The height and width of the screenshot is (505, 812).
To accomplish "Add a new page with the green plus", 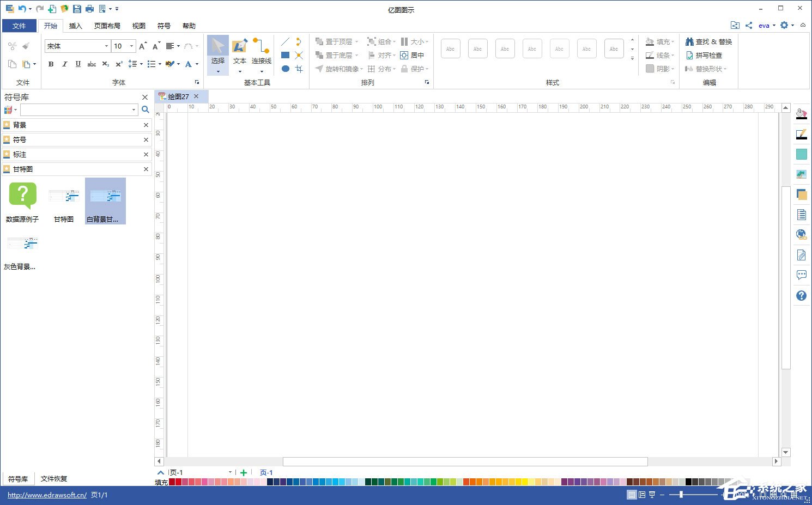I will (x=244, y=473).
